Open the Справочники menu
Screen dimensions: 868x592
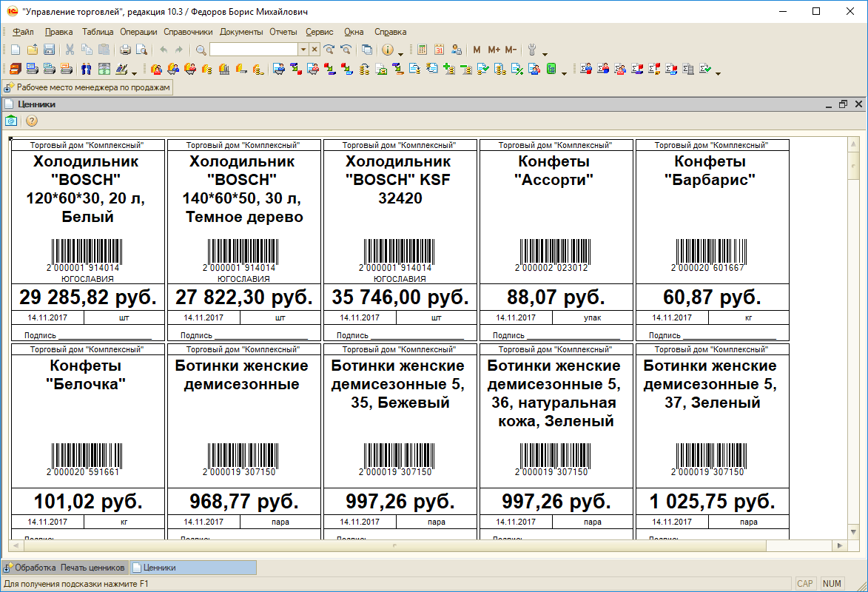click(x=188, y=32)
